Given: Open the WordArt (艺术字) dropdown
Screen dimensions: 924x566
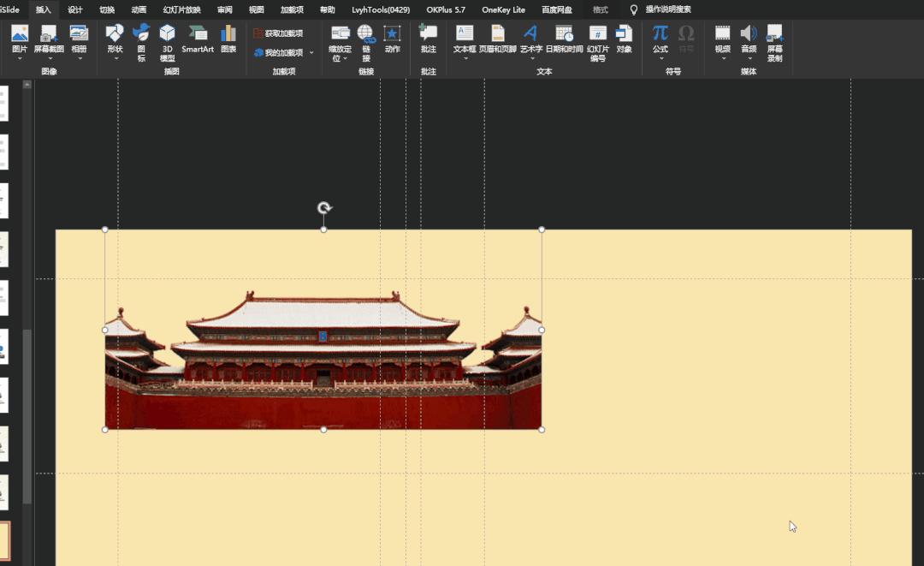Looking at the screenshot, I should (530, 58).
